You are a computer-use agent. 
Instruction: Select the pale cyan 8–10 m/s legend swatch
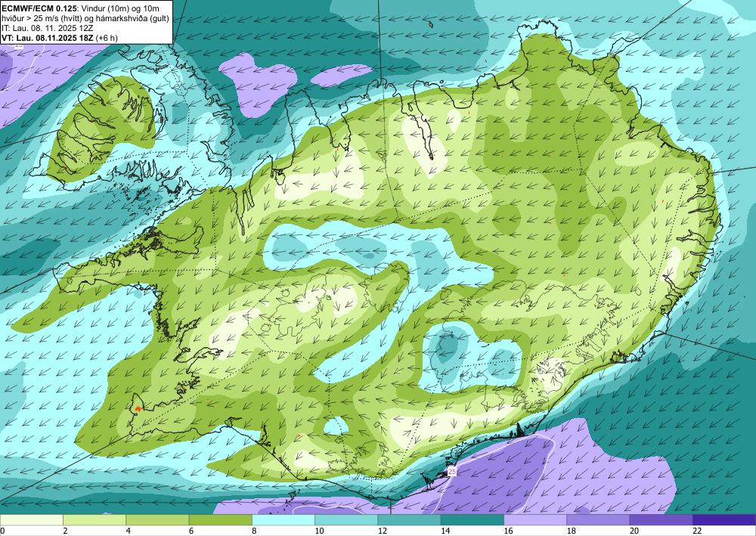coord(283,520)
